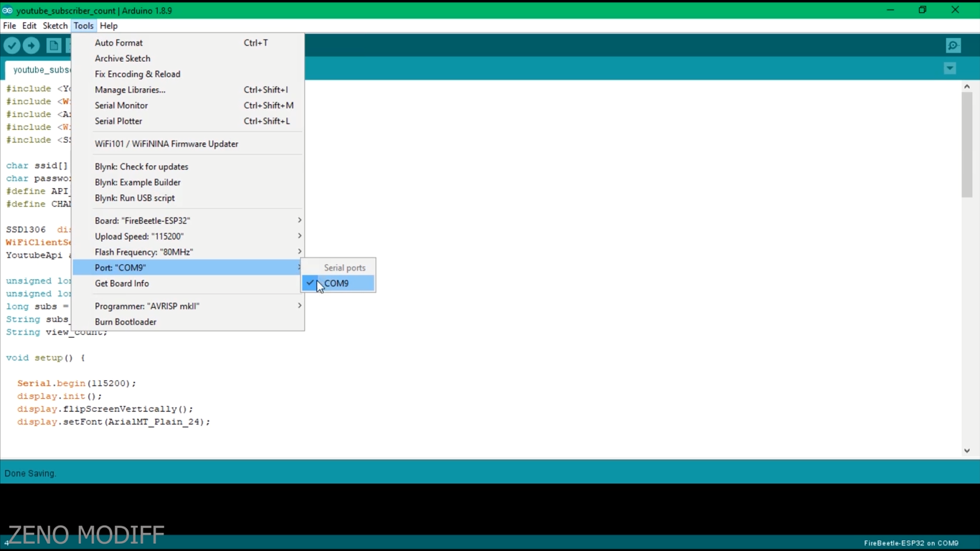Open the tab dropdown arrow on right
The height and width of the screenshot is (551, 980).
[950, 69]
